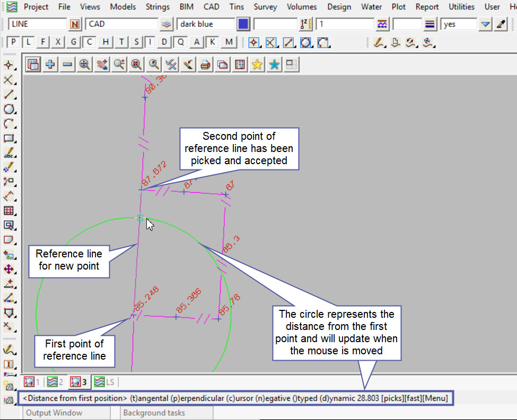Screen dimensions: 517x420
Task: Open the 'yes' dropdown arrow
Action: [485, 24]
